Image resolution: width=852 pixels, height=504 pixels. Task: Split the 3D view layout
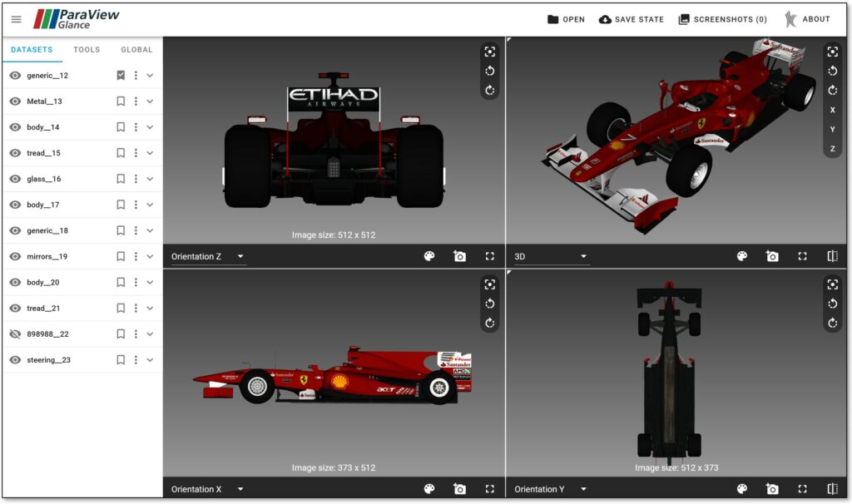pyautogui.click(x=832, y=256)
